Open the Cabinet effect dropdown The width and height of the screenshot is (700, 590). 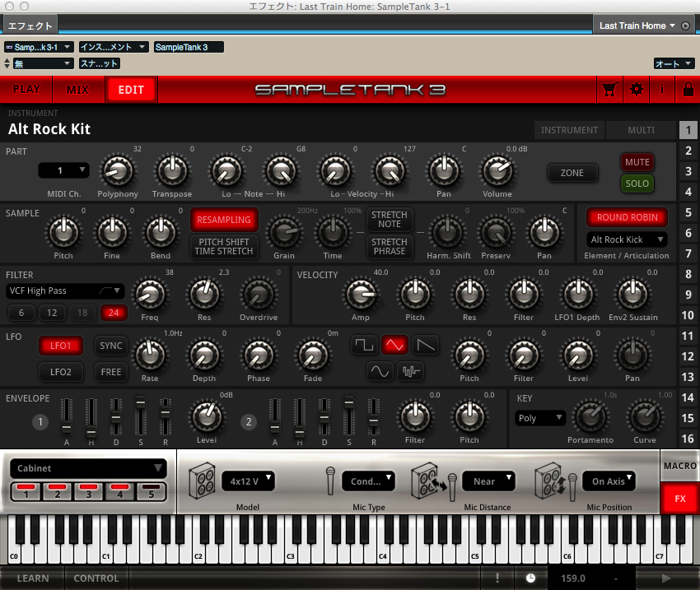[x=88, y=468]
